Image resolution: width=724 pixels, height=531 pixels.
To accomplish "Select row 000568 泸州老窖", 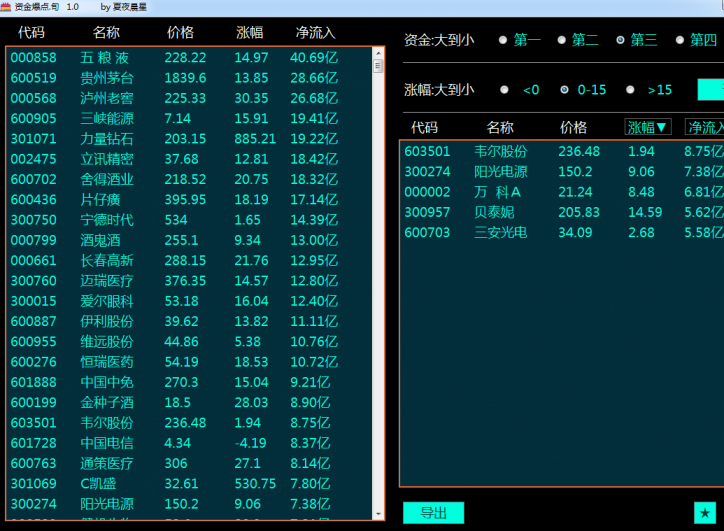I will point(189,98).
